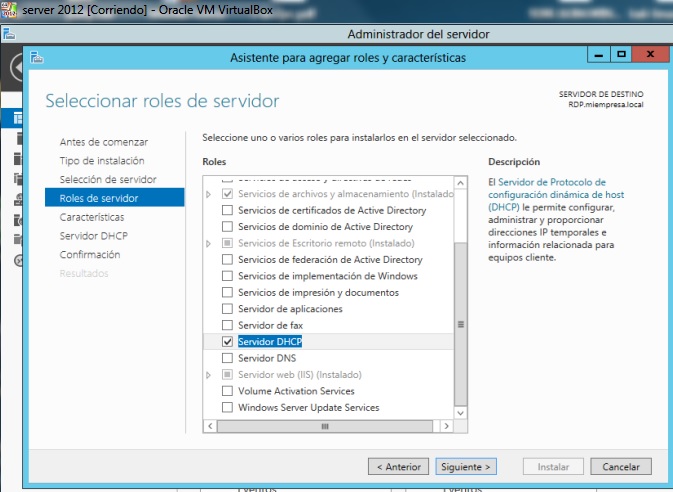This screenshot has width=673, height=492.
Task: Maximize the roles wizard window
Action: (x=620, y=56)
